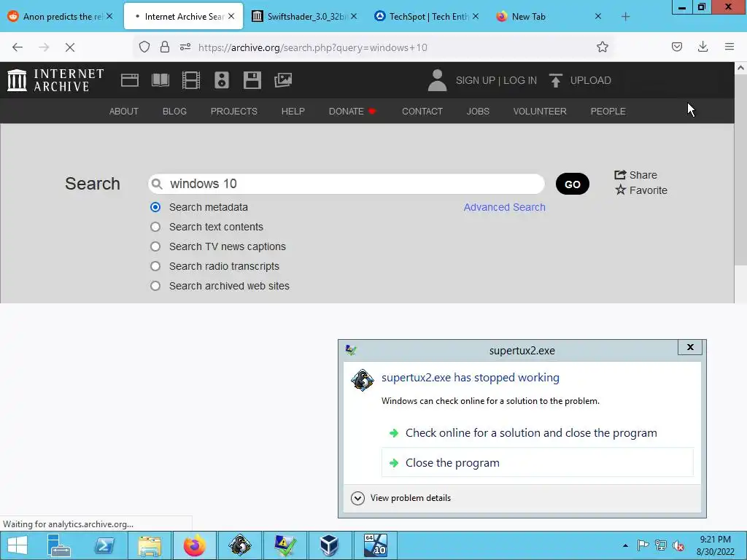Viewport: 747px width, 560px height.
Task: Show hidden tray icons arrow
Action: [x=625, y=545]
